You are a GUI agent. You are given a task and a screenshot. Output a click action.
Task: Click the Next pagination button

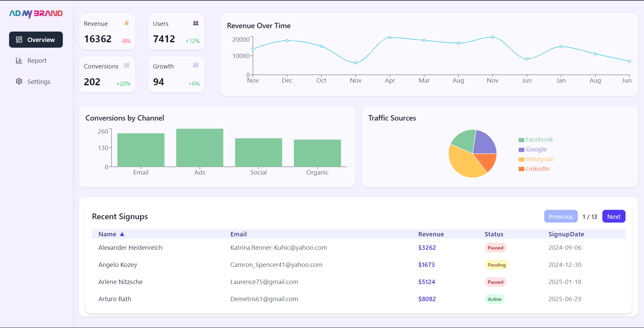(x=614, y=217)
